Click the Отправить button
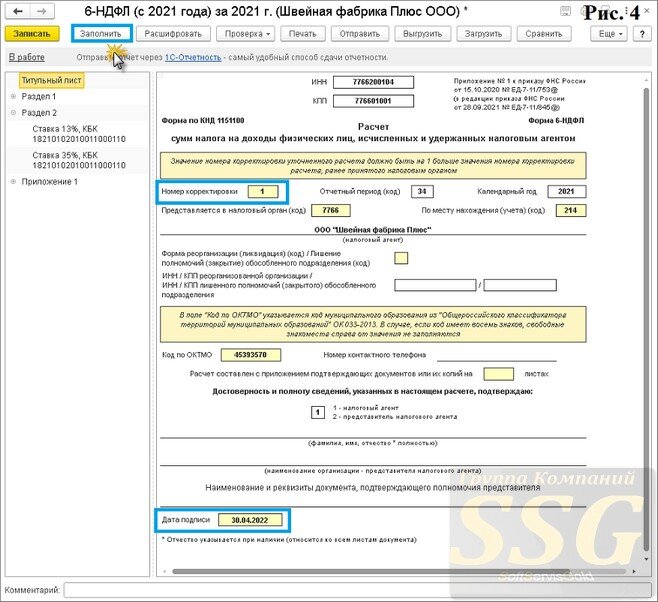 click(360, 34)
